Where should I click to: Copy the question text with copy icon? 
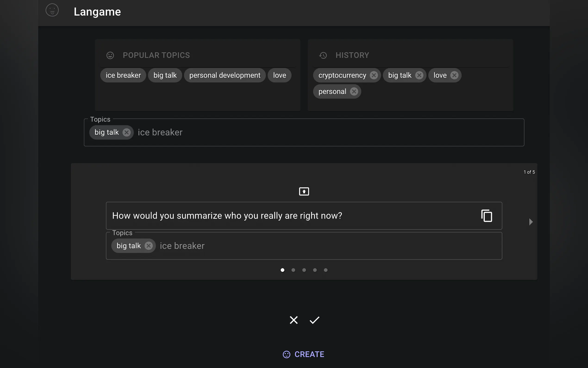point(487,216)
